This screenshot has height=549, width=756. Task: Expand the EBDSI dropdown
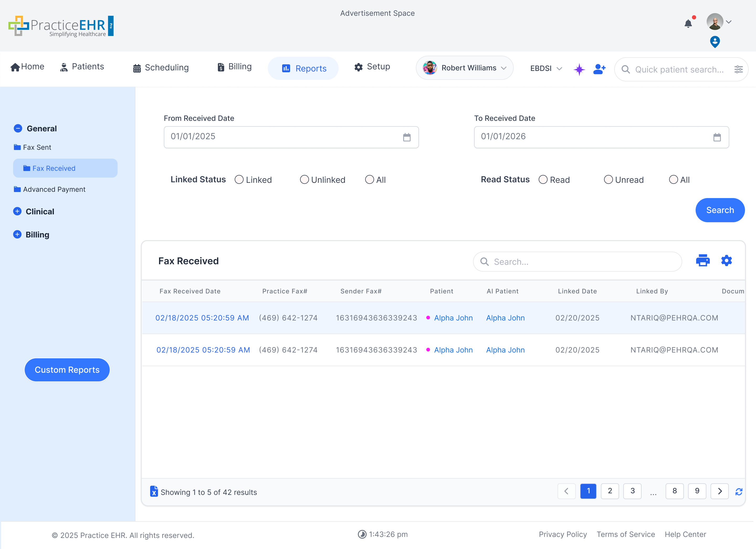coord(546,68)
